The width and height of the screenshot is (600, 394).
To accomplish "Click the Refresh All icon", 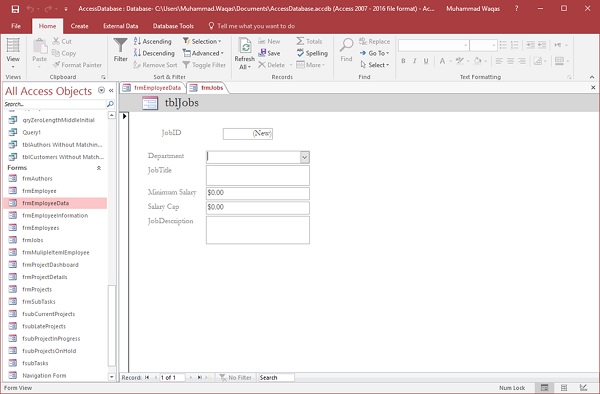I will (245, 46).
